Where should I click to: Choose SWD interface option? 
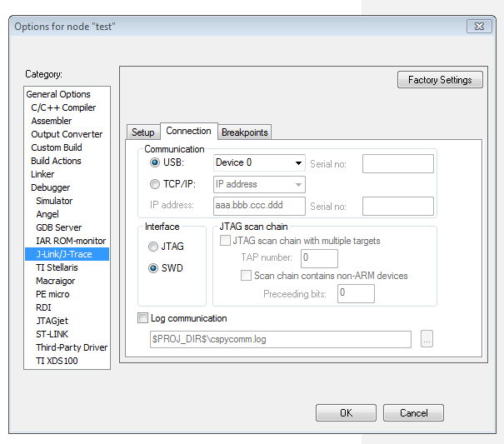click(x=152, y=268)
